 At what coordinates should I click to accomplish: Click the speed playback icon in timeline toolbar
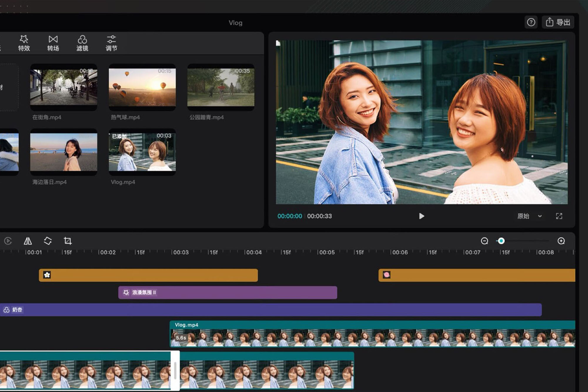click(x=8, y=241)
